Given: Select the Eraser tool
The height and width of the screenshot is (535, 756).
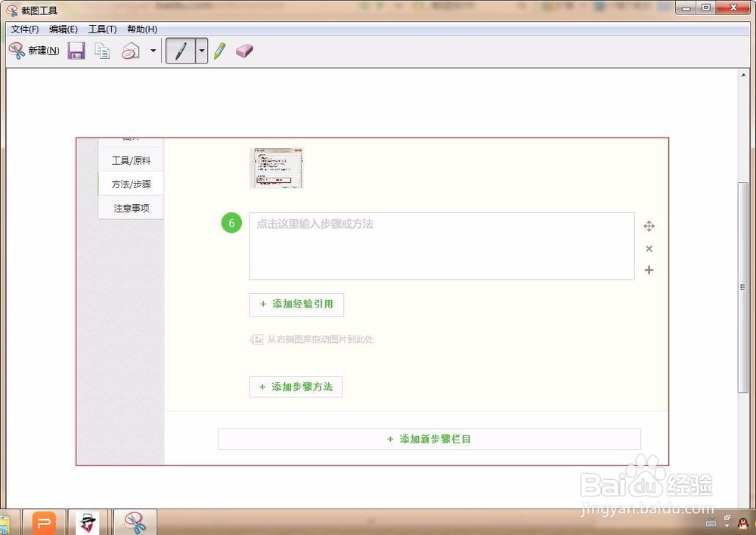Looking at the screenshot, I should point(243,50).
